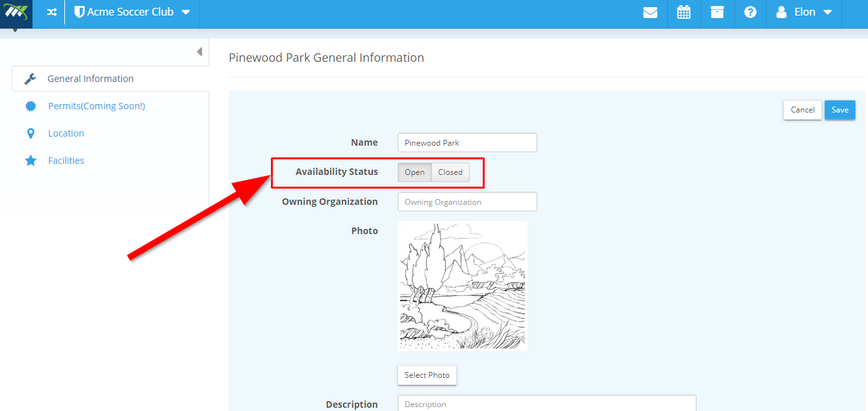
Task: Go to the Location sidebar section
Action: click(x=66, y=133)
